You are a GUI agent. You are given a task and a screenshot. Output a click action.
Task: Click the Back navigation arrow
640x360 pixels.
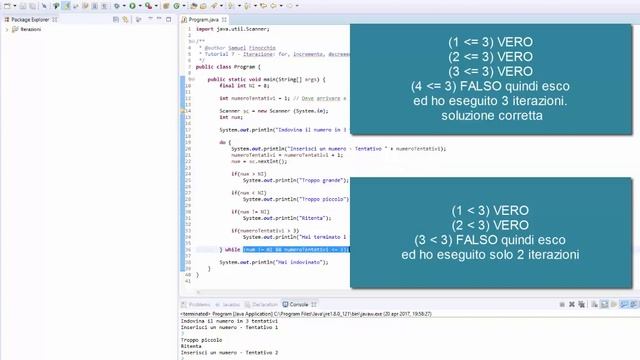tap(273, 6)
